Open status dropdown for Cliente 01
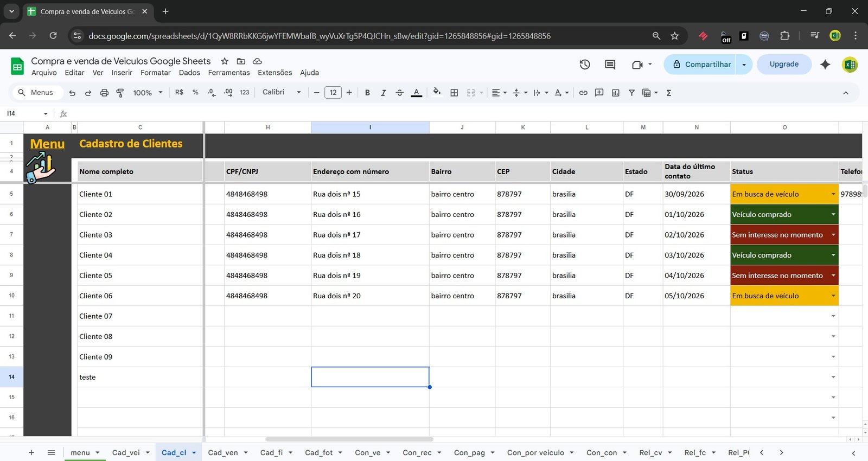The width and height of the screenshot is (868, 461). [833, 194]
